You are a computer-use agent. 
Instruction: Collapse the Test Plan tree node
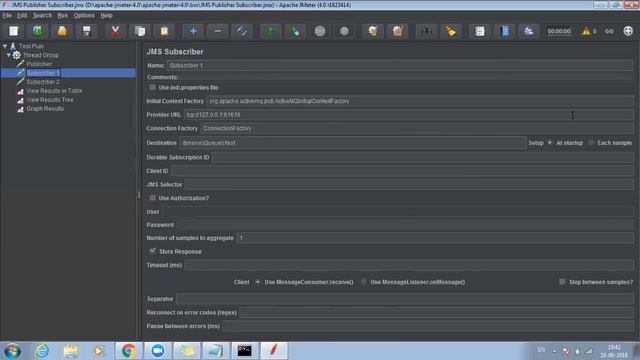point(5,46)
